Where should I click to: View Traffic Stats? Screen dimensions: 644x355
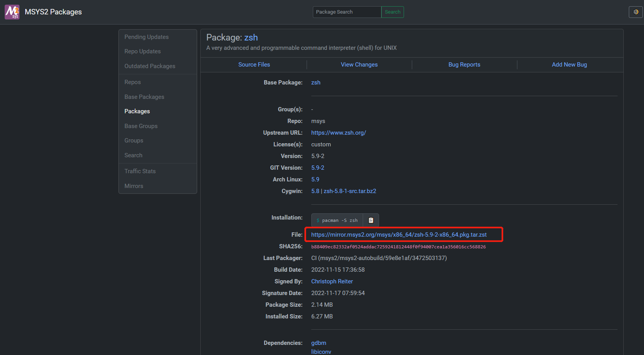coord(140,171)
